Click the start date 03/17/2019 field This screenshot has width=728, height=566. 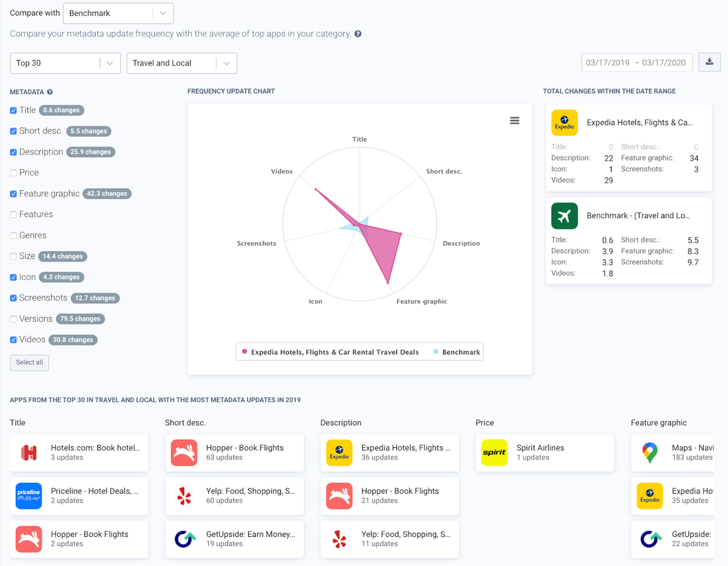pos(608,63)
